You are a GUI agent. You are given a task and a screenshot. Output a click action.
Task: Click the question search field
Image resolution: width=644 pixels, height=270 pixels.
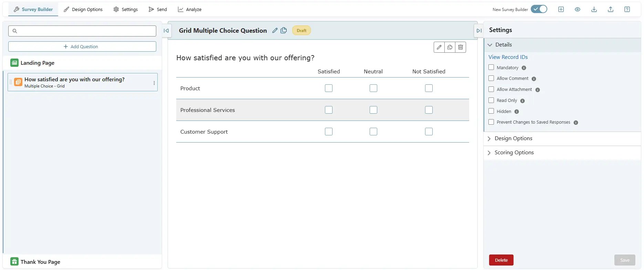[x=82, y=31]
